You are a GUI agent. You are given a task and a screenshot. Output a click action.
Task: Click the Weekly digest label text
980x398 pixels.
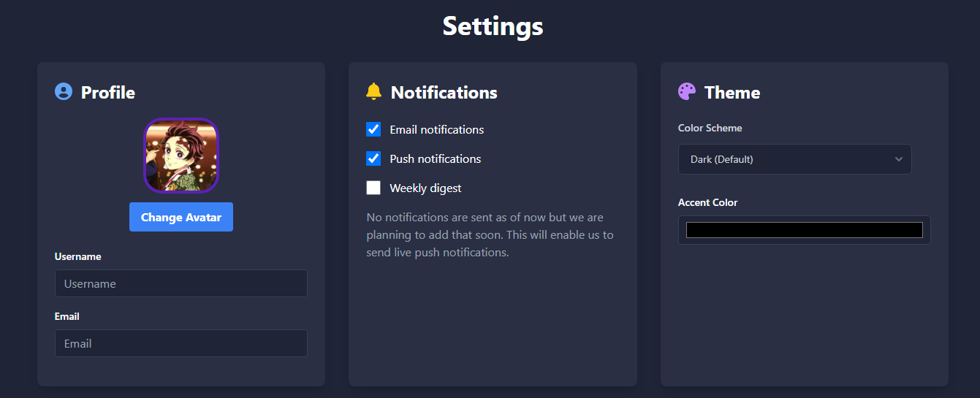[425, 188]
